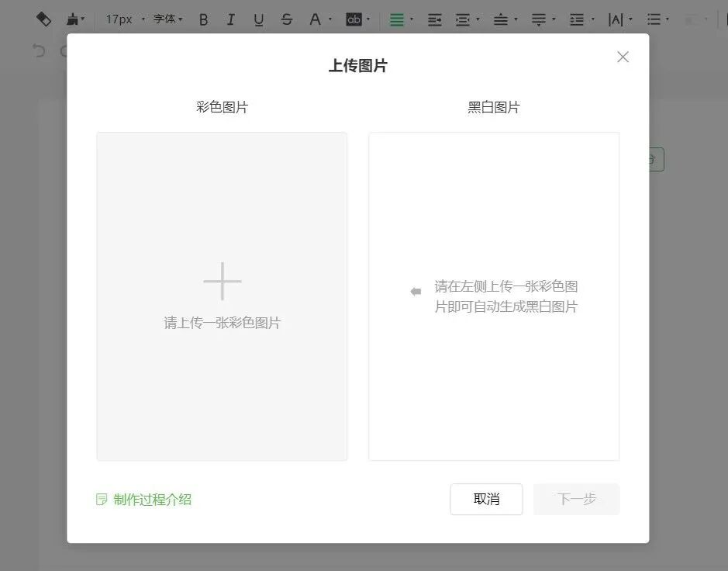Click the both-sides margin indent icon
Image resolution: width=728 pixels, height=571 pixels.
pos(462,19)
